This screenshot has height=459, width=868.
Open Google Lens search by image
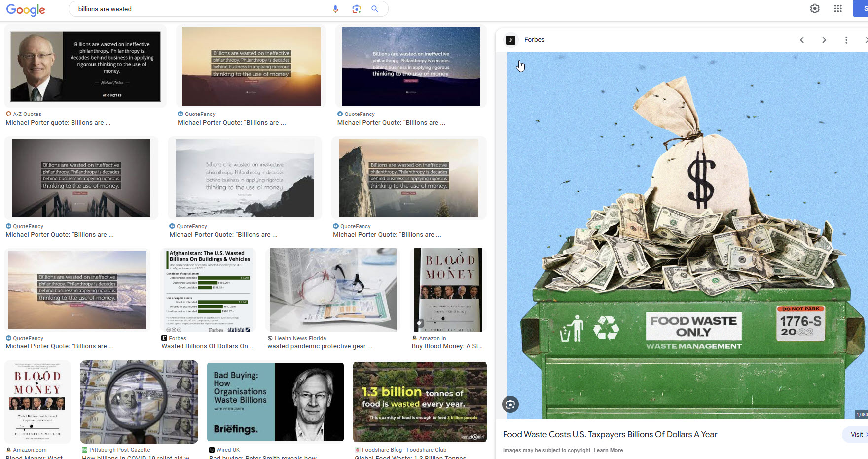[x=356, y=9]
